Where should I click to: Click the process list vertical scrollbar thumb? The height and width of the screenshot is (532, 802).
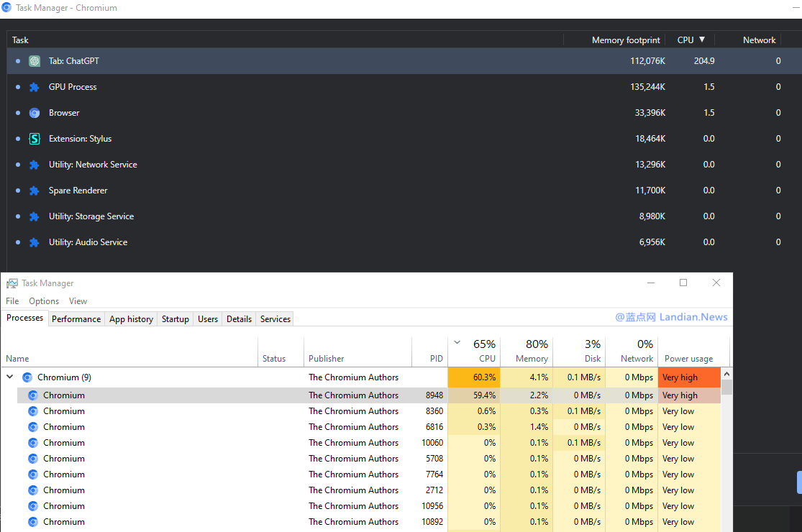point(726,387)
